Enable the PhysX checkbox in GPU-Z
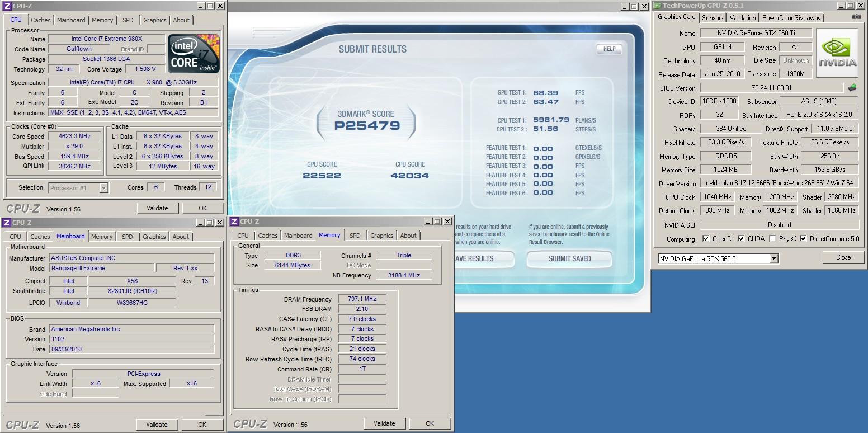Viewport: 868px width, 433px height. 772,239
